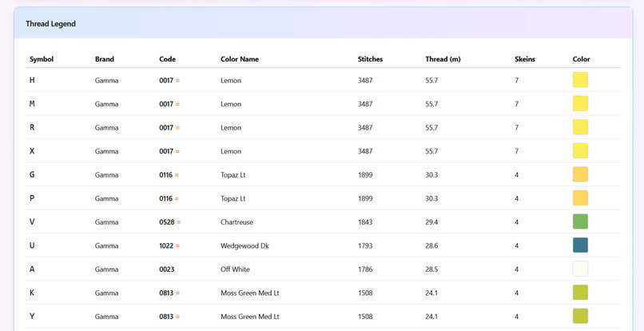Click the Code column header
644x331 pixels.
pos(167,59)
